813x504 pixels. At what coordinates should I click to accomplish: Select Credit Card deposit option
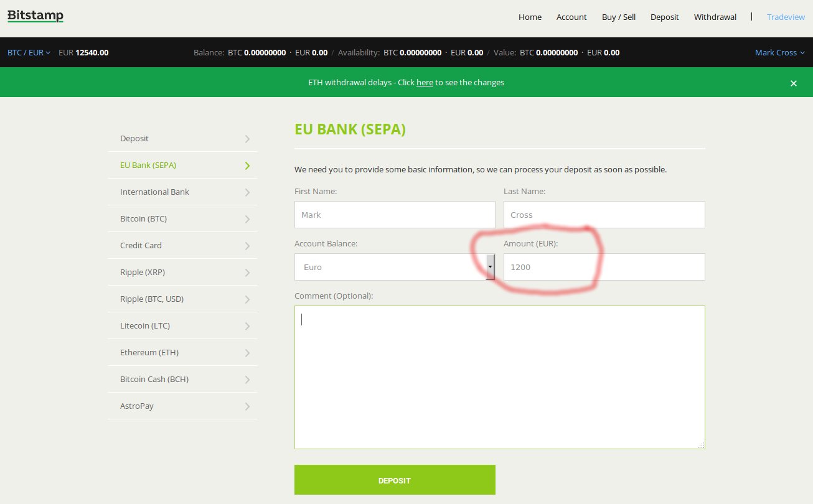(182, 246)
